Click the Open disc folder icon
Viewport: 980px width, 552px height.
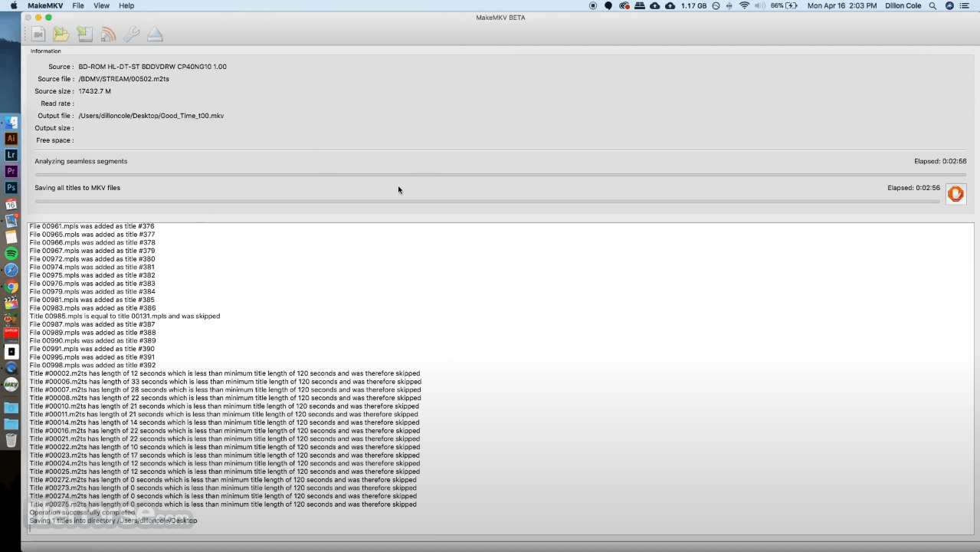point(61,34)
